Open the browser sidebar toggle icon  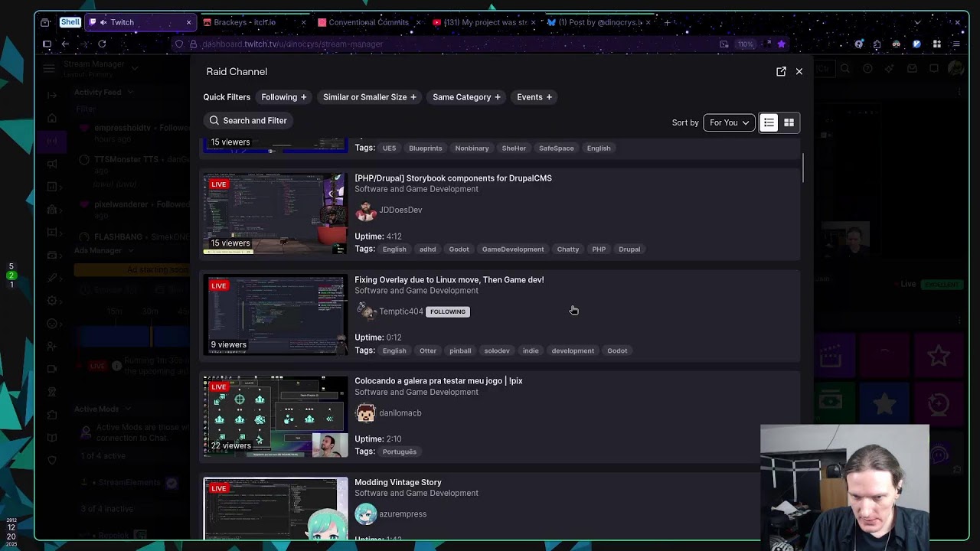tap(47, 44)
